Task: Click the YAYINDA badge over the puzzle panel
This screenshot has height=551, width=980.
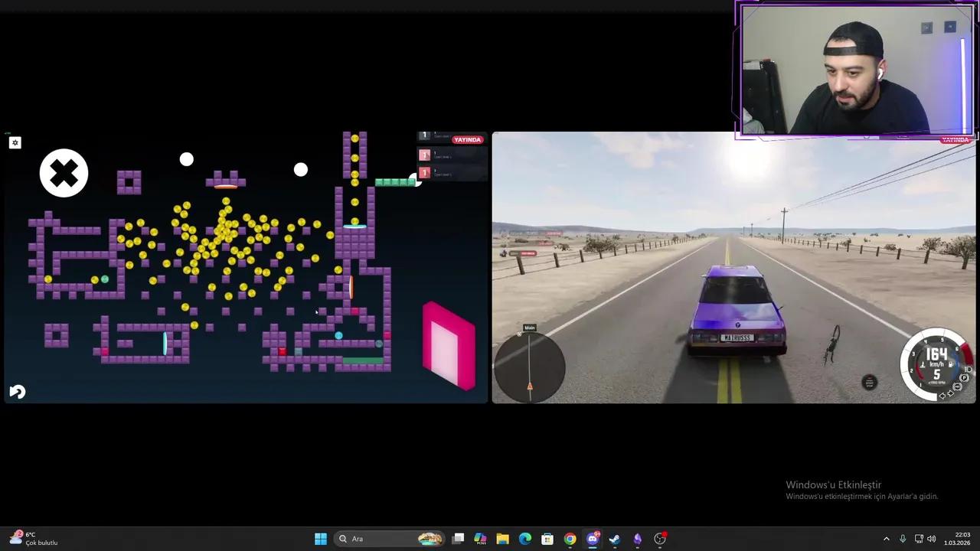Action: (x=468, y=140)
